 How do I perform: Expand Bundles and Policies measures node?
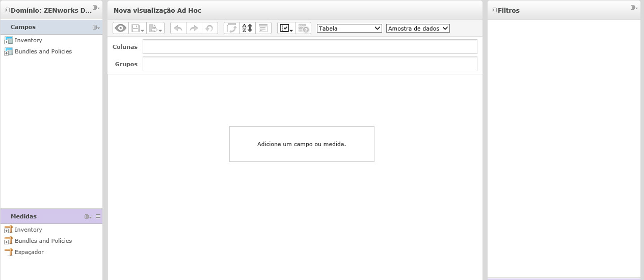[x=7, y=243]
